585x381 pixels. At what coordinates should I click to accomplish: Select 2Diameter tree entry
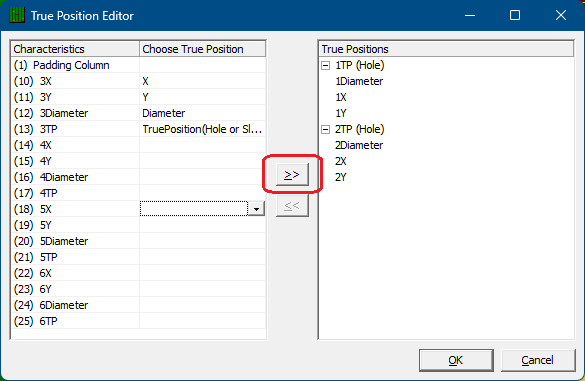(359, 145)
